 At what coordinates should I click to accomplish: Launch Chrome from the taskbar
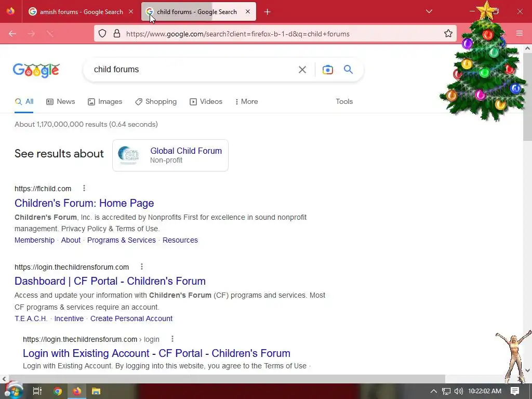[57, 391]
